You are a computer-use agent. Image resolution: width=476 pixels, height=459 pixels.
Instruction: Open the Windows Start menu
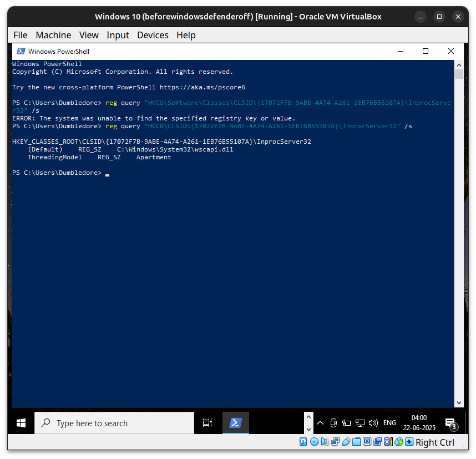21,423
